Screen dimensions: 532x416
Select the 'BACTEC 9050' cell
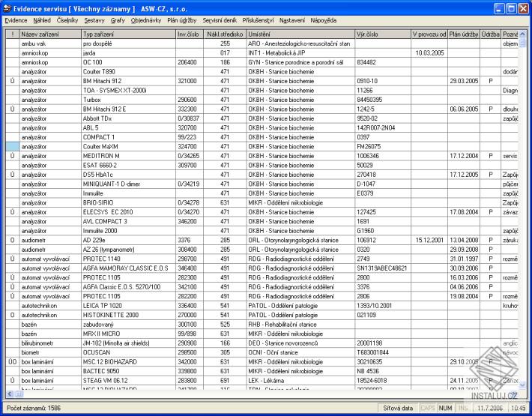[x=129, y=371]
